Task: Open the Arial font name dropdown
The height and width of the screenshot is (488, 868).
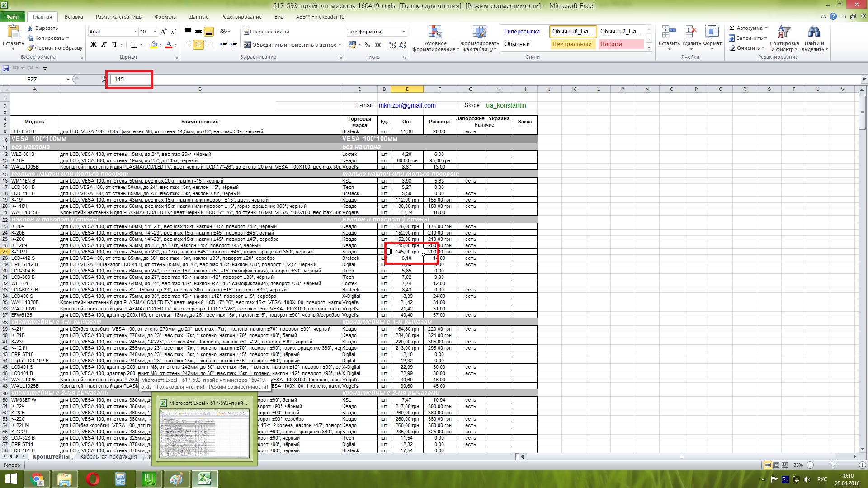Action: pos(135,32)
